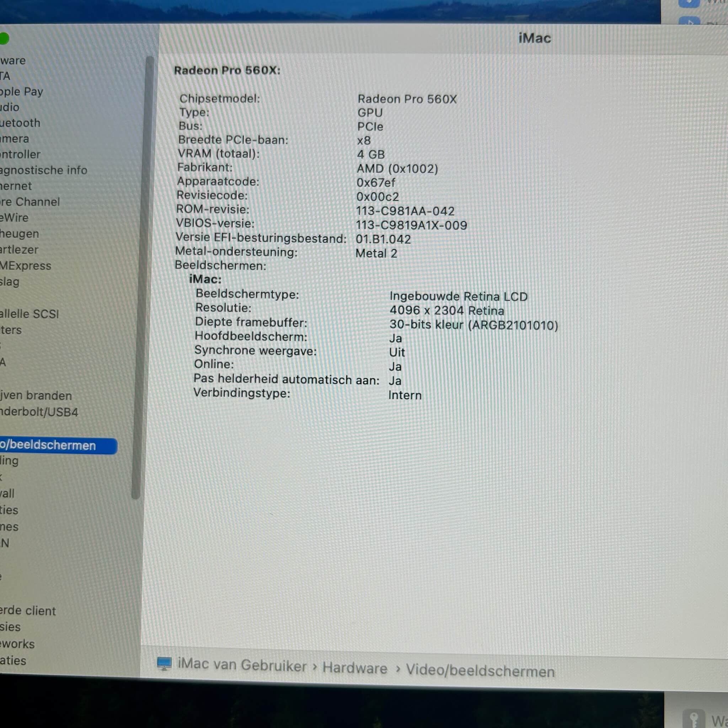Click the PCIe lane width value 'x8'
728x728 pixels.
pyautogui.click(x=364, y=141)
